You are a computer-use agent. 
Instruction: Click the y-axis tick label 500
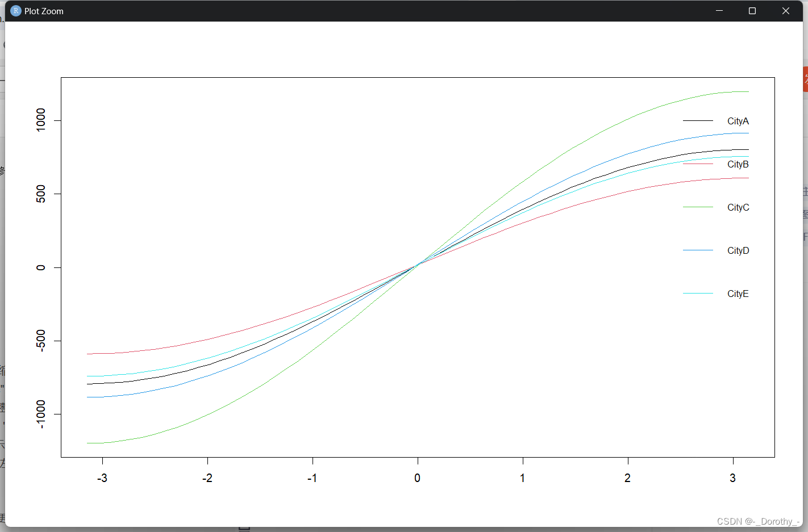41,194
